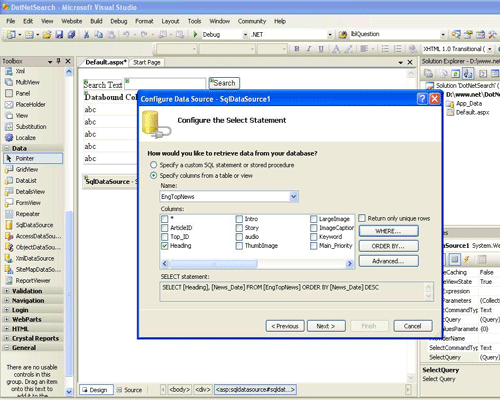
Task: Toggle Bold formatting button
Action: point(297,49)
